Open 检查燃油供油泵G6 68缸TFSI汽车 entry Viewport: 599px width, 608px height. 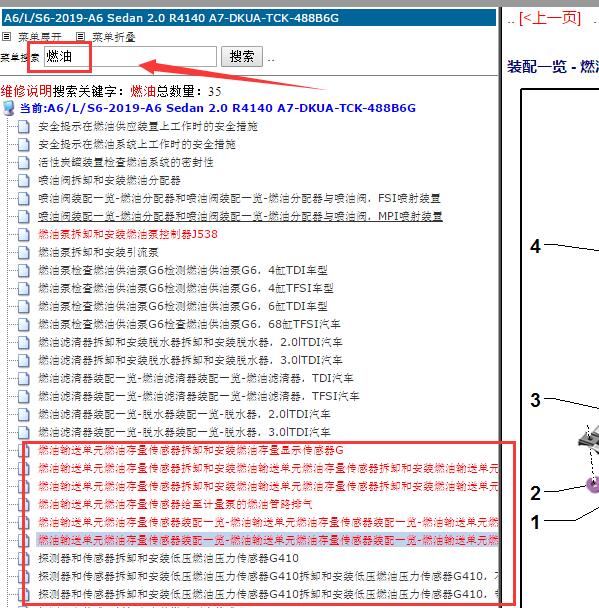click(189, 324)
